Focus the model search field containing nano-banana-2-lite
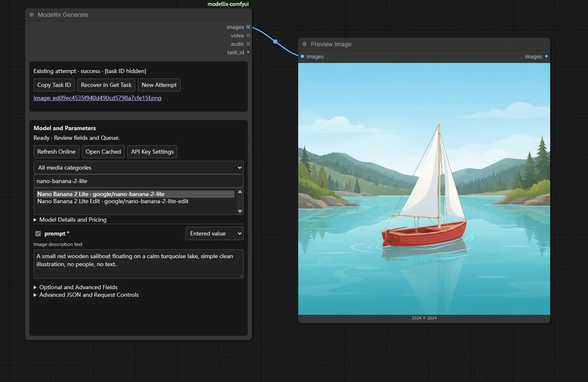The height and width of the screenshot is (382, 588). click(139, 181)
